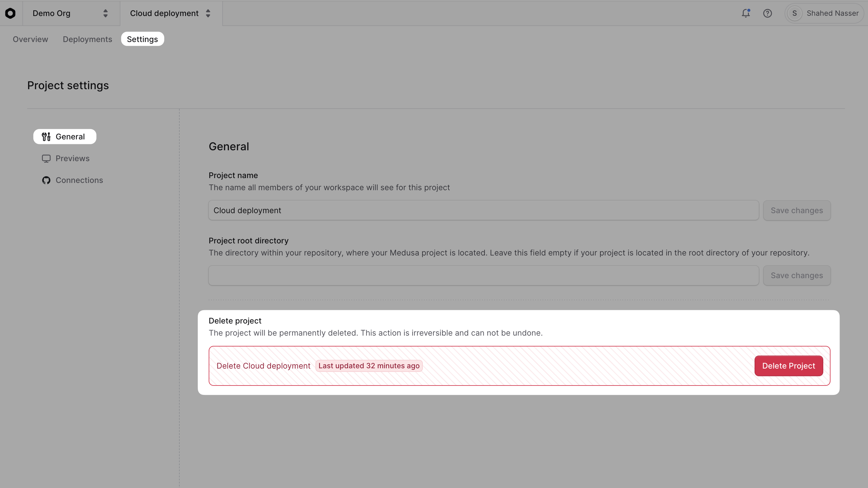Click the Delete Project button
This screenshot has height=488, width=868.
point(788,366)
